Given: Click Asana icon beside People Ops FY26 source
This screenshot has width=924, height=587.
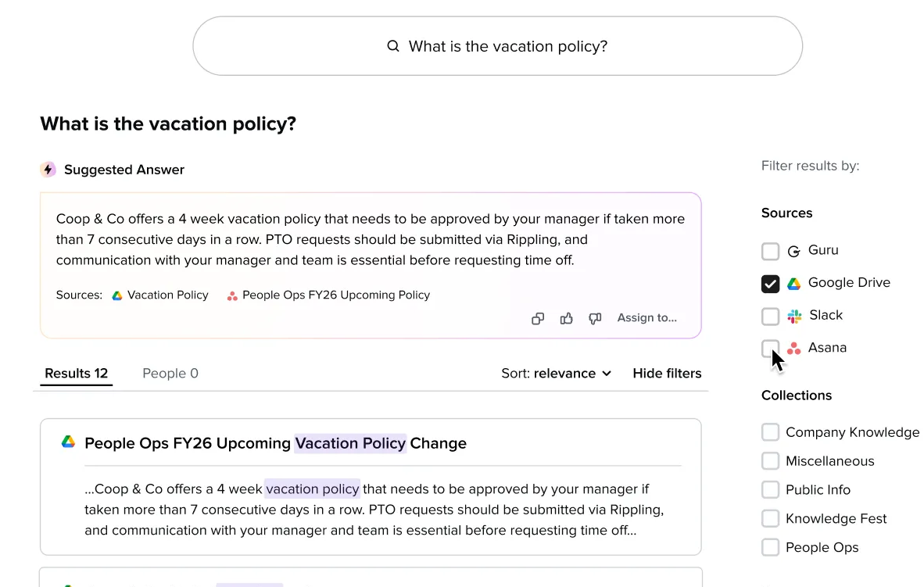Looking at the screenshot, I should [x=232, y=295].
